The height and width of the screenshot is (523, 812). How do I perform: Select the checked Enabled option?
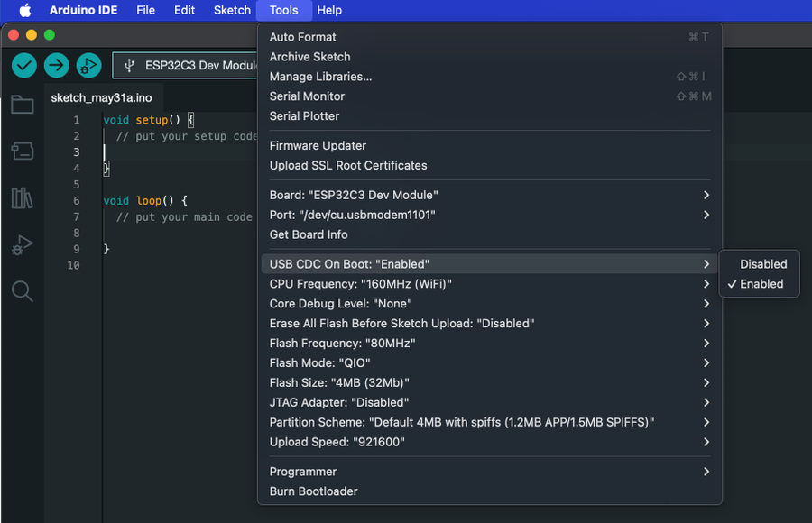coord(761,284)
